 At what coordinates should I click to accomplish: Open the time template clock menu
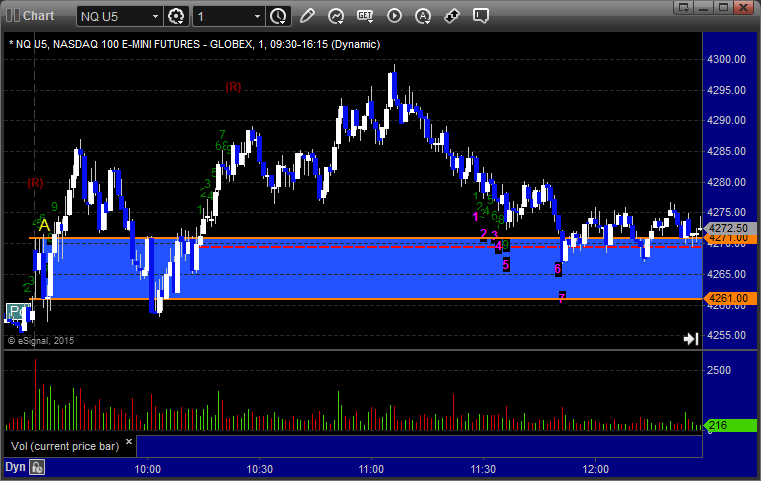[x=279, y=17]
